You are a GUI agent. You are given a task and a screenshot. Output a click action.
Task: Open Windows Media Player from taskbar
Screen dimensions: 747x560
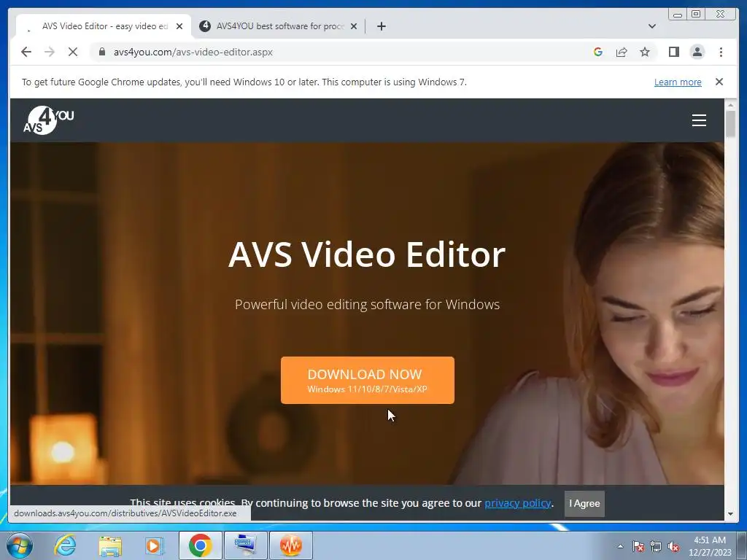(155, 545)
